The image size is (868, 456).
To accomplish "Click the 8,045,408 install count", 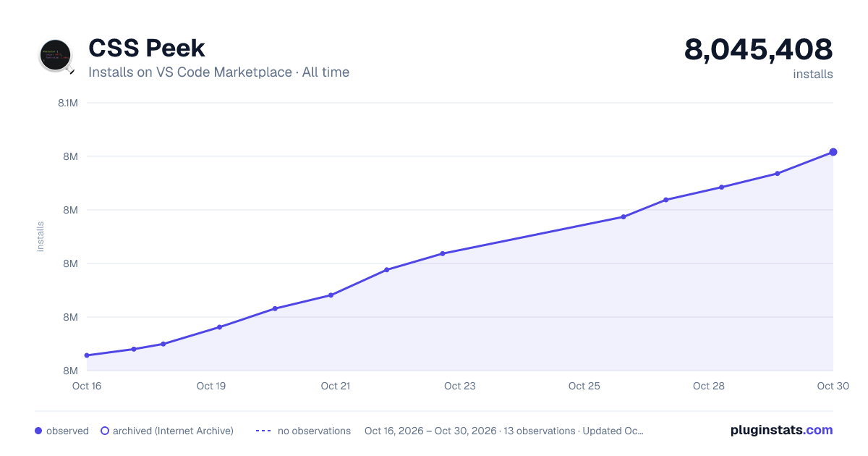I will tap(759, 49).
